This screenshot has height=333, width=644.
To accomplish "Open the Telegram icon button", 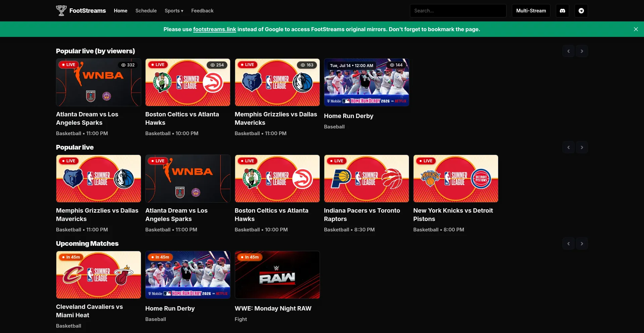I will point(581,11).
